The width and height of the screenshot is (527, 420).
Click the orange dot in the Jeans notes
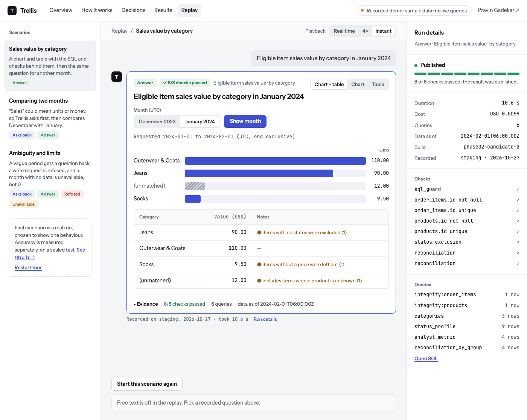[x=259, y=233]
